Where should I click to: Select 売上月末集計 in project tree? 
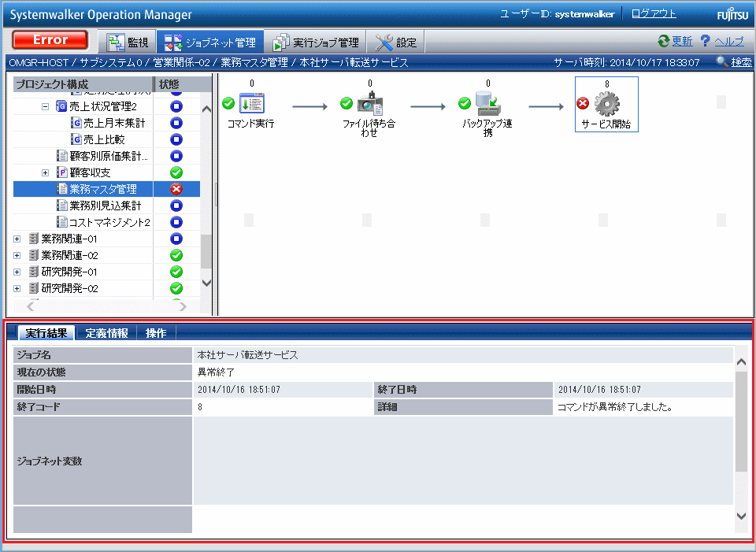coord(114,123)
